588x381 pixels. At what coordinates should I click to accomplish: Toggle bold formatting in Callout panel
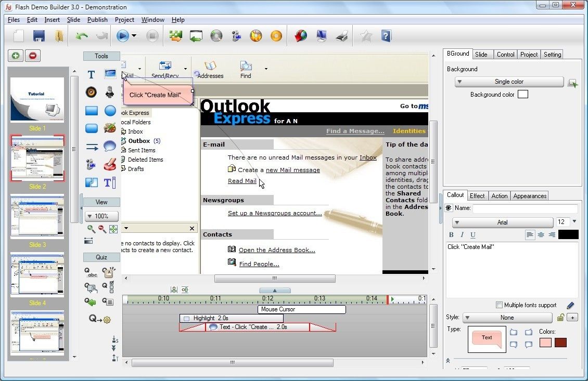click(451, 235)
